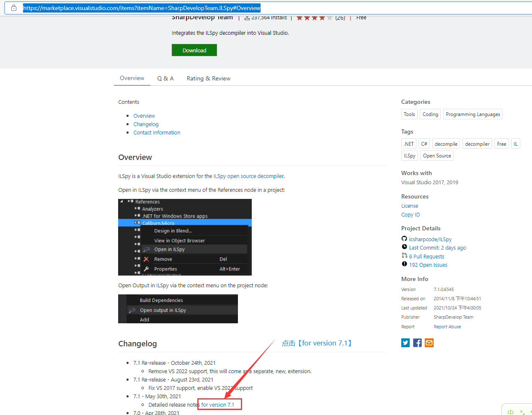Share the extension on Twitter
Viewport: 532px width, 415px height.
pyautogui.click(x=405, y=343)
